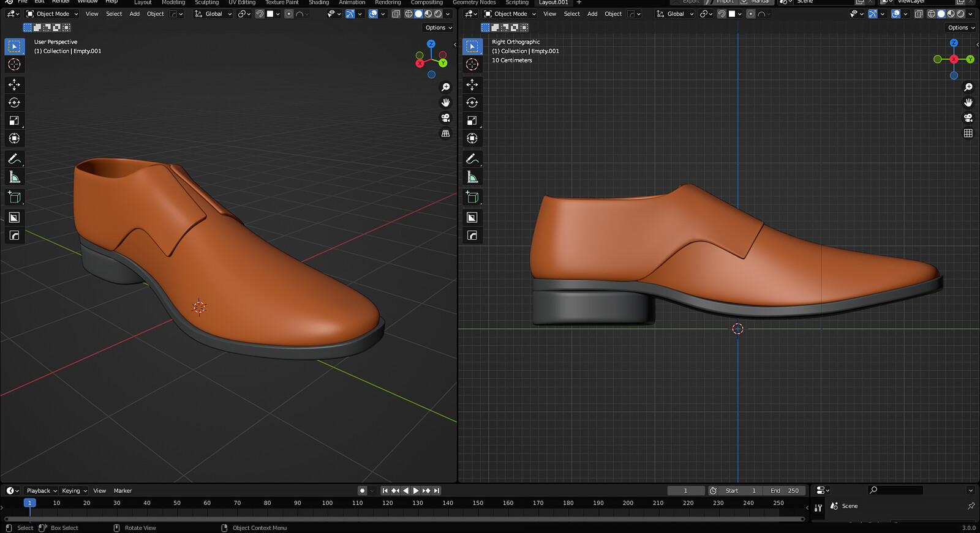Screen dimensions: 980x533
Task: Toggle auto keying record button in timeline
Action: [x=363, y=491]
